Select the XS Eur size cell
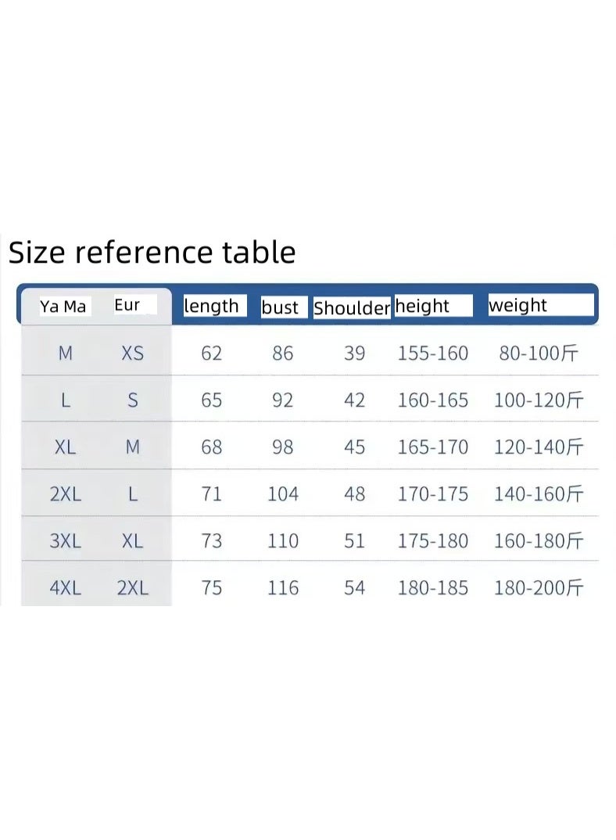This screenshot has width=616, height=840. pyautogui.click(x=132, y=354)
